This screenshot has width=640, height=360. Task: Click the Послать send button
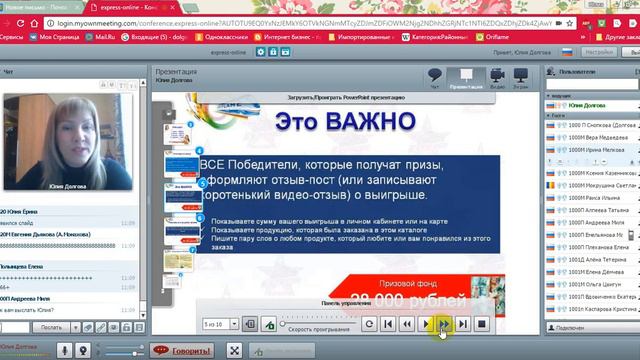(51, 327)
